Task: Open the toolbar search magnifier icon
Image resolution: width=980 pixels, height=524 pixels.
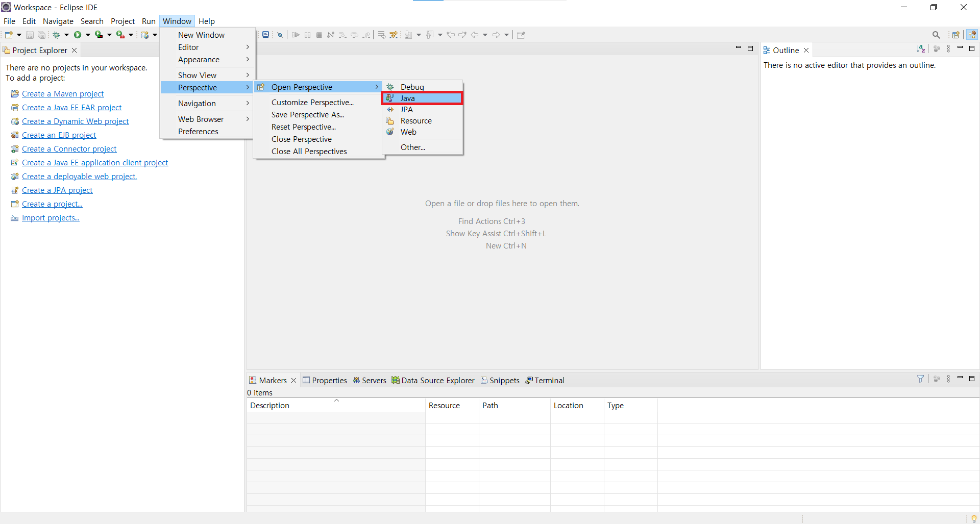Action: coord(936,35)
